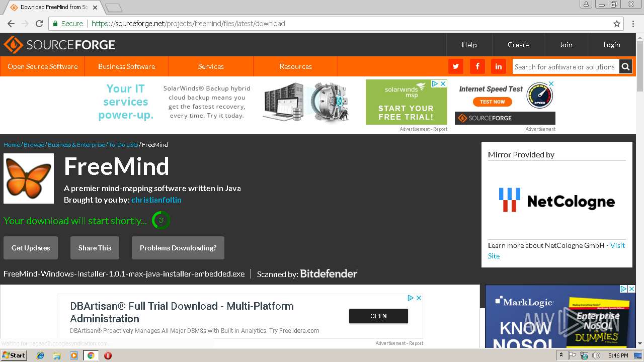Click Problems Downloading? button
644x362 pixels.
pos(178,248)
